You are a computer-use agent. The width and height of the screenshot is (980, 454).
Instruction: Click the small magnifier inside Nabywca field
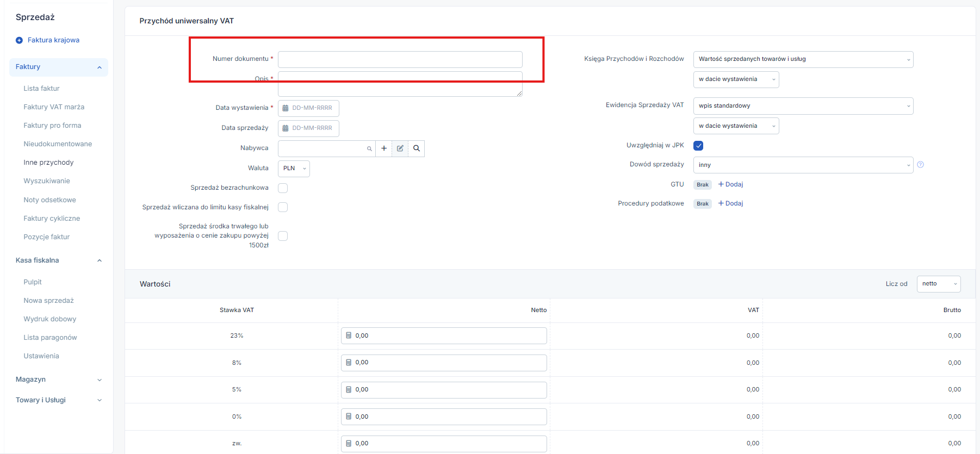369,148
